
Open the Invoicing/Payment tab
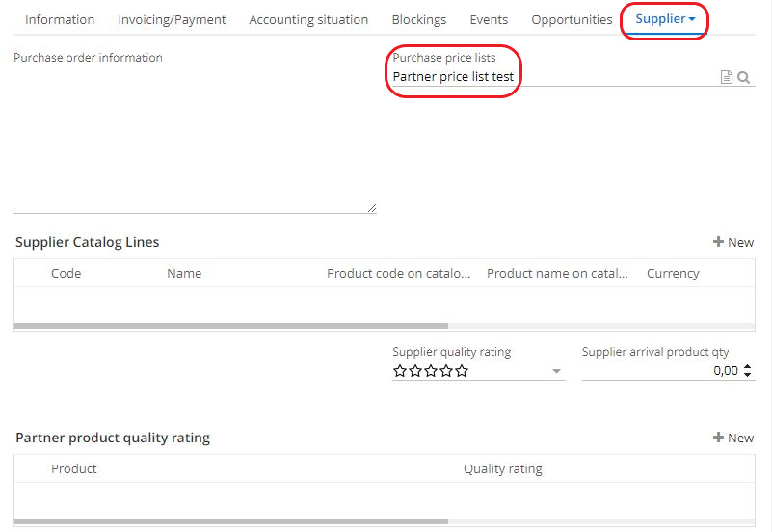click(172, 20)
